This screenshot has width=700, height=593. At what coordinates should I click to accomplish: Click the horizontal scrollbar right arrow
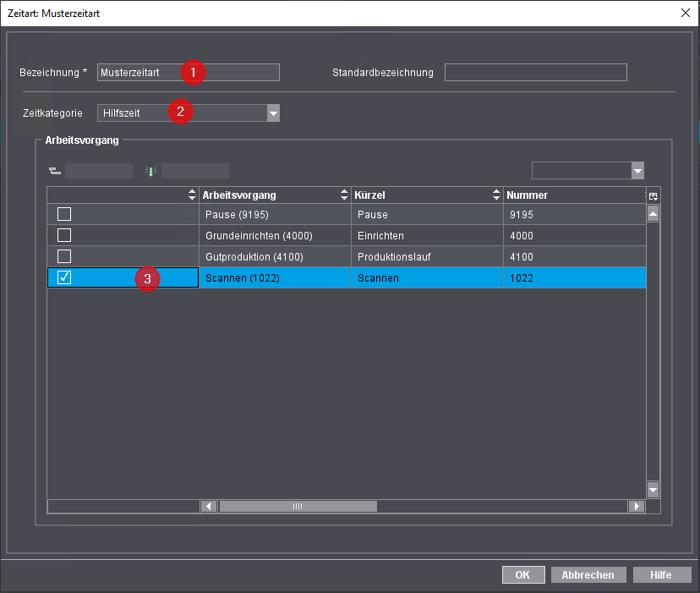click(636, 507)
